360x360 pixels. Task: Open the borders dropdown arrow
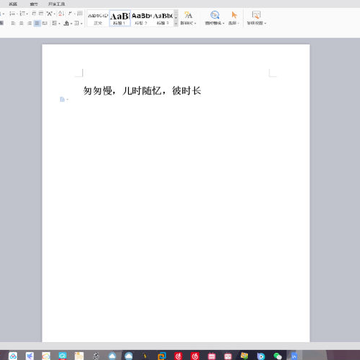tap(82, 24)
